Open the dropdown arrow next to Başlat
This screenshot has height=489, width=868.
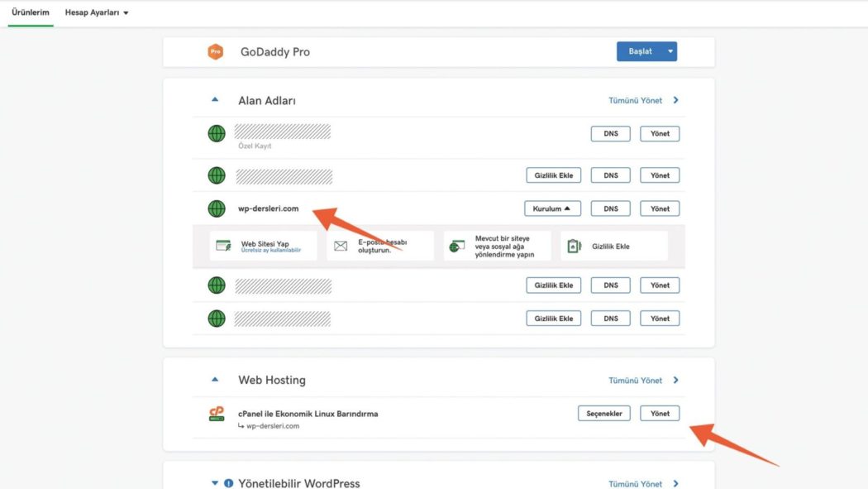(x=670, y=51)
